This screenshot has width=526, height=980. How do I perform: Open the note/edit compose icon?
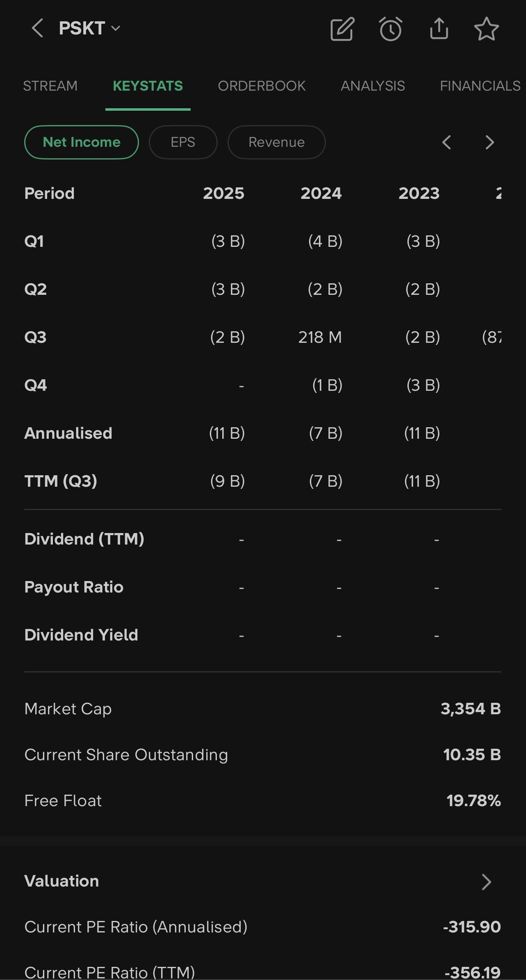coord(342,29)
